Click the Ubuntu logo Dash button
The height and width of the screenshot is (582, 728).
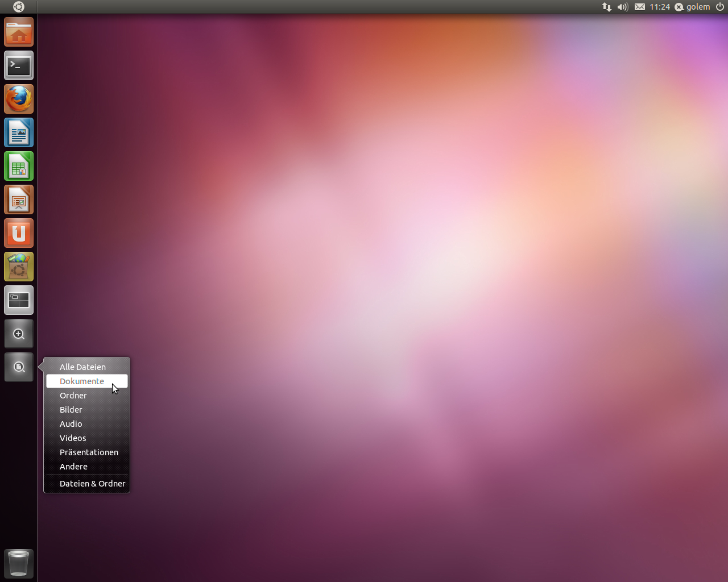pyautogui.click(x=18, y=7)
